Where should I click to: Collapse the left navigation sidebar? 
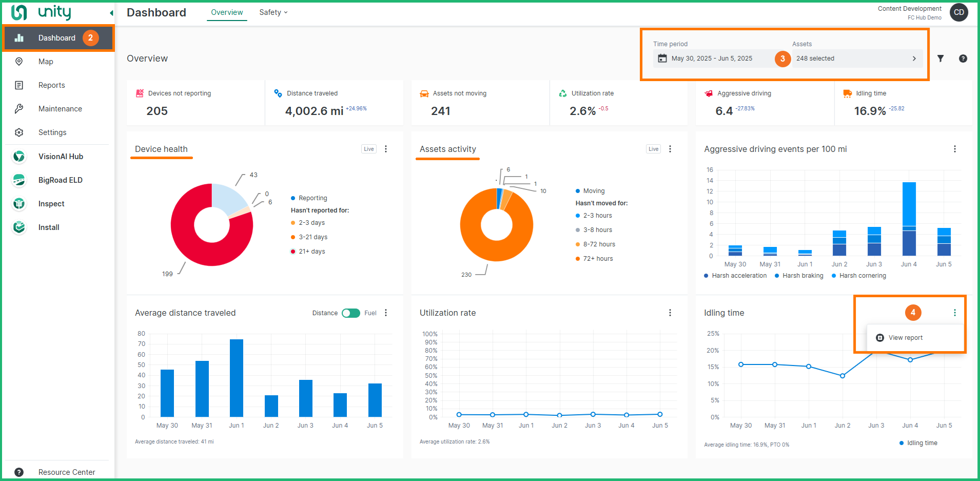click(111, 12)
